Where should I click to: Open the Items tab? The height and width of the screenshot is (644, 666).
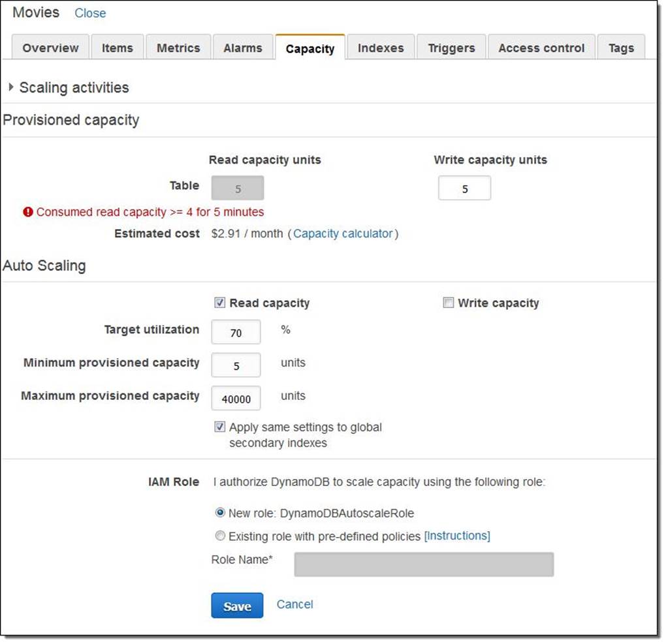(118, 48)
